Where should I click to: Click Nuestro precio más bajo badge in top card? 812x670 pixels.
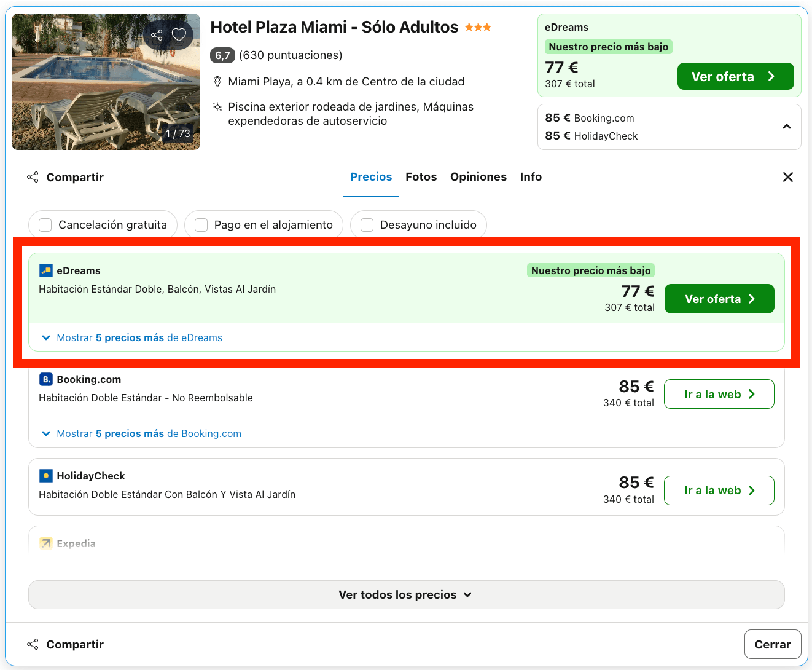609,47
